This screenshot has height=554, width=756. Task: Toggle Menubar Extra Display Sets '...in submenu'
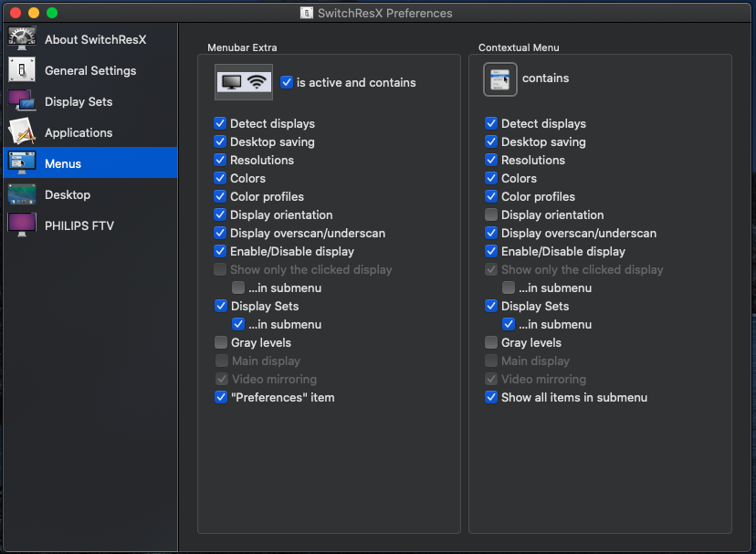pos(238,324)
